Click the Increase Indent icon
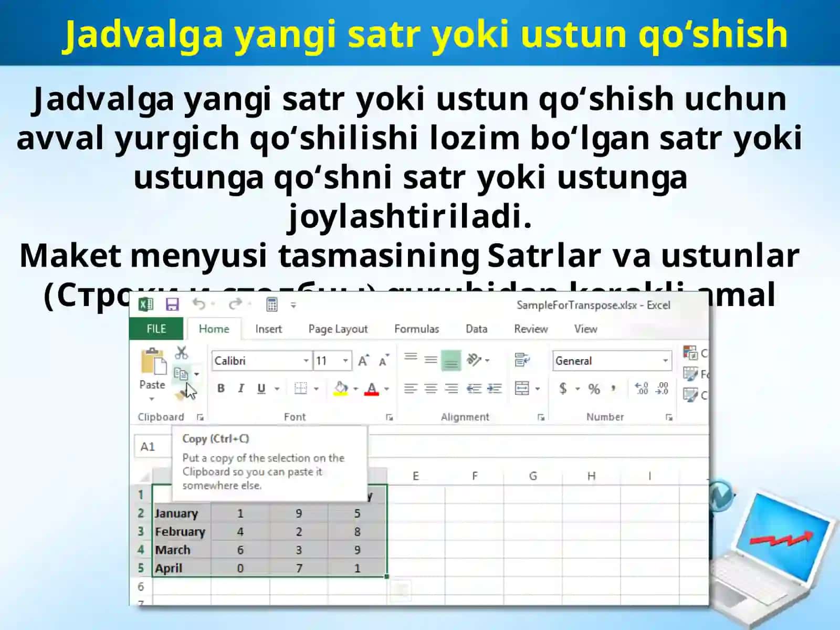840x630 pixels. coord(495,388)
